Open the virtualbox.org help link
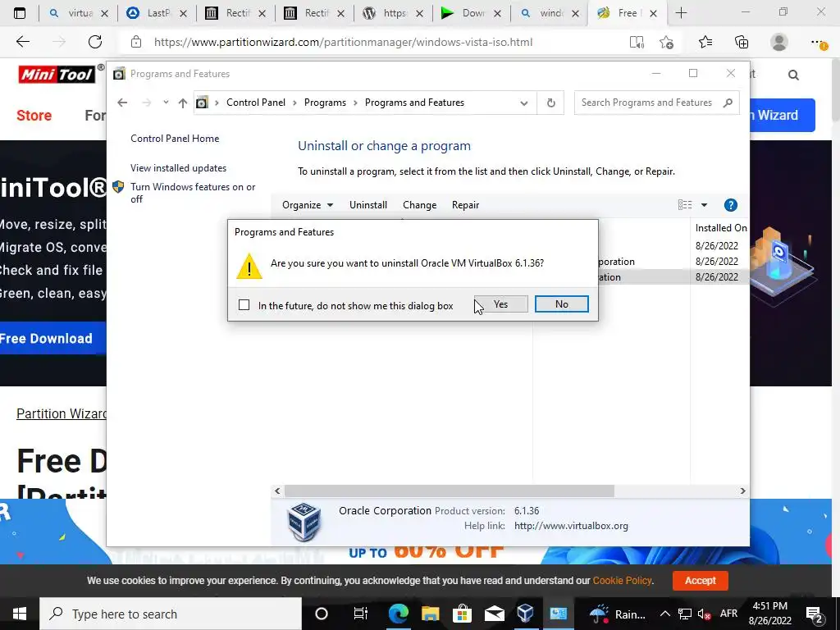The image size is (840, 630). coord(571,526)
